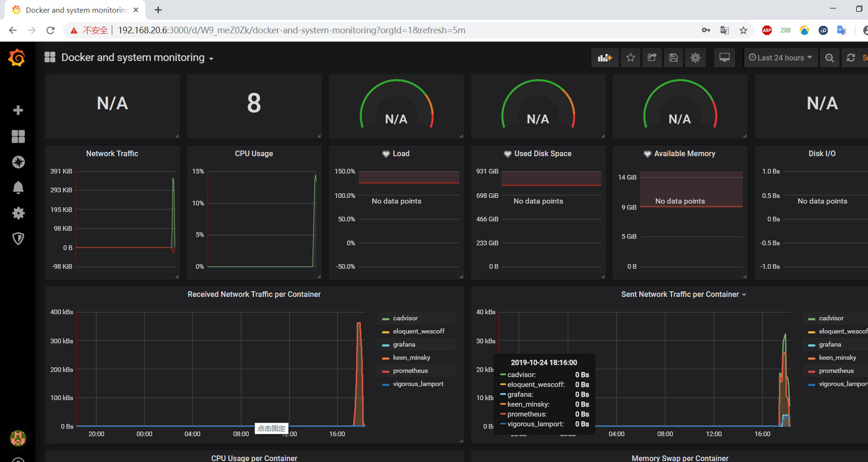Viewport: 868px width, 462px height.
Task: Toggle grafana series in Sent traffic legend
Action: (x=830, y=345)
